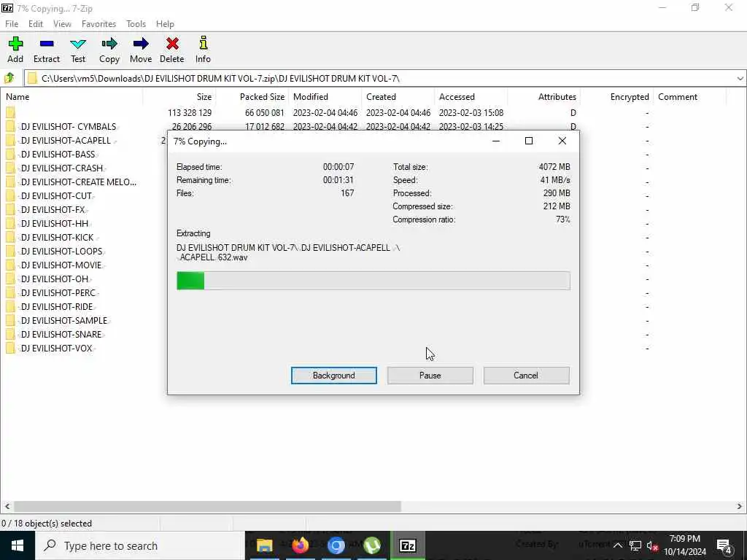Select the unnamed first folder row icon
747x560 pixels.
coord(10,113)
